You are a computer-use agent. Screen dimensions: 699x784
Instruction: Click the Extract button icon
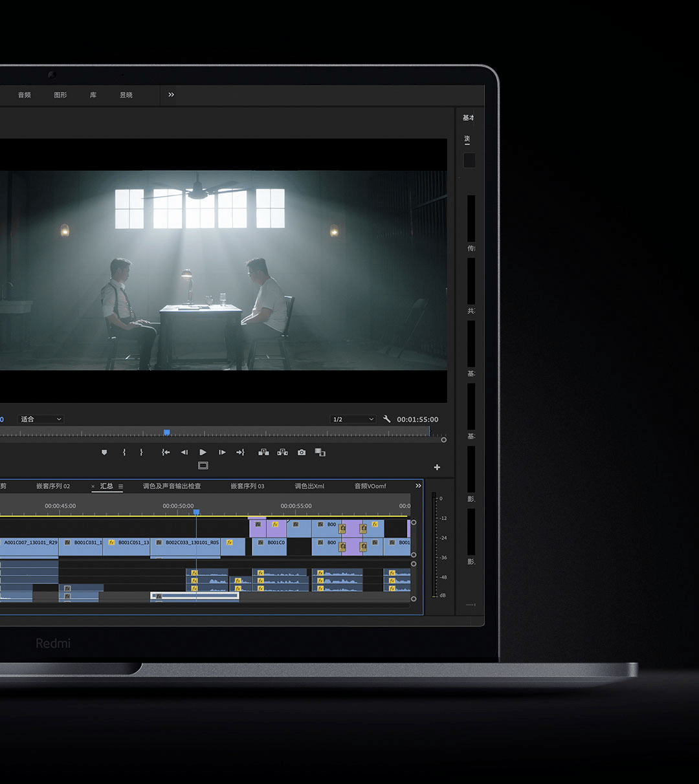tap(282, 452)
